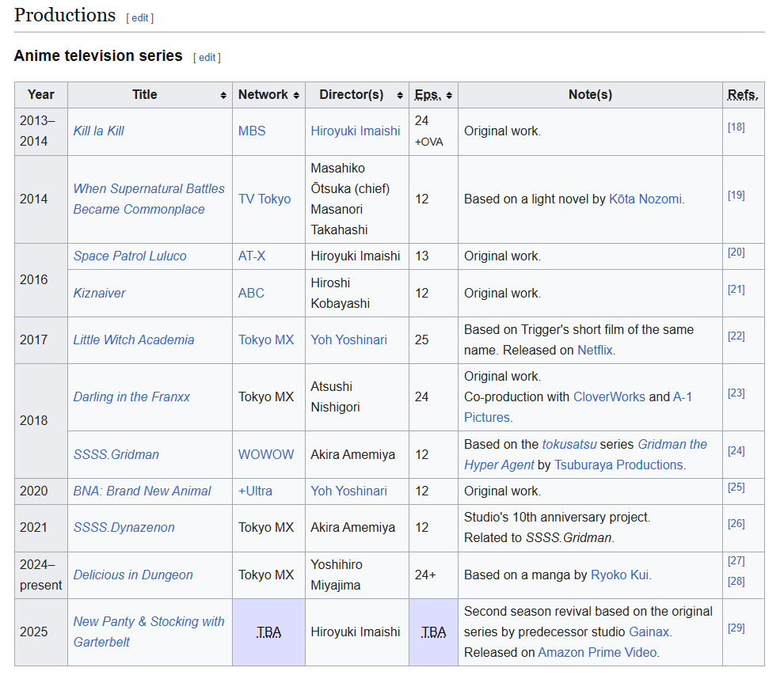
Task: Sort table by Network column arrows
Action: pos(296,96)
